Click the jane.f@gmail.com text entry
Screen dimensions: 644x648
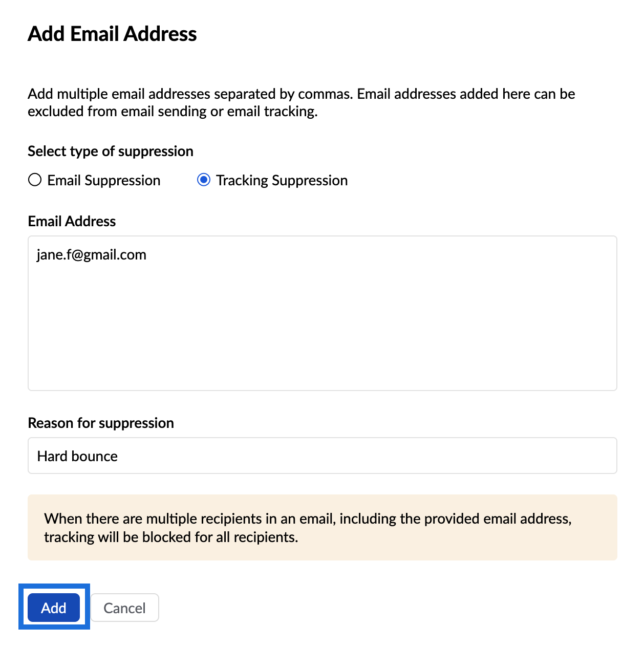click(92, 255)
